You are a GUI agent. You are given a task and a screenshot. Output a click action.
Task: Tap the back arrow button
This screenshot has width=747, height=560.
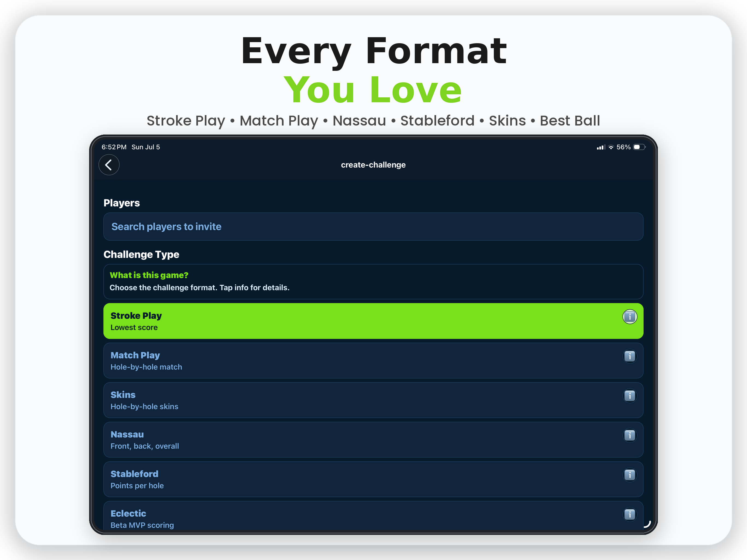pyautogui.click(x=109, y=165)
